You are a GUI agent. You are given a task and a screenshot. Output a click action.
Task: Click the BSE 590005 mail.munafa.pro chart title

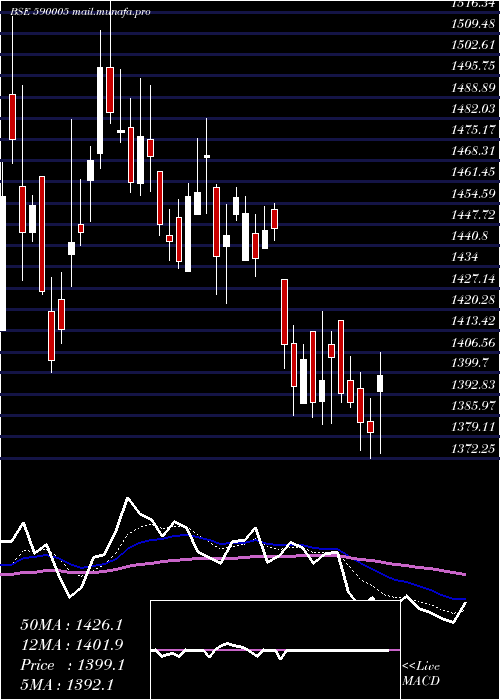pyautogui.click(x=80, y=12)
